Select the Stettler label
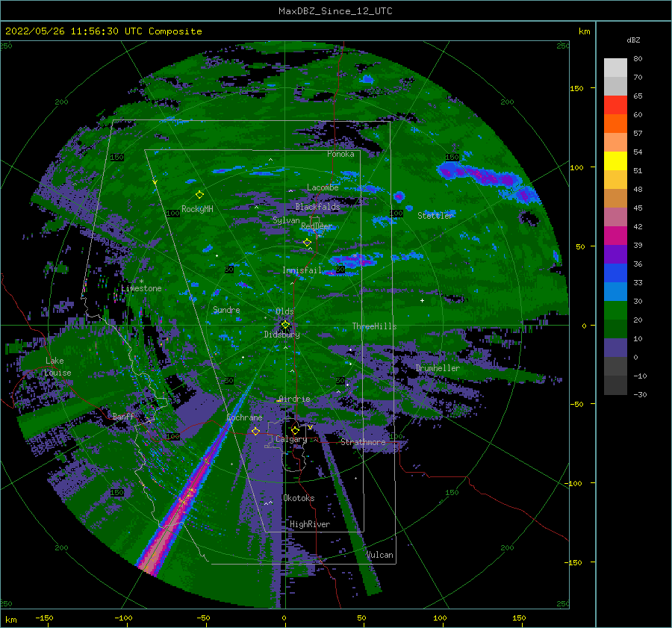The height and width of the screenshot is (628, 672). (x=435, y=216)
